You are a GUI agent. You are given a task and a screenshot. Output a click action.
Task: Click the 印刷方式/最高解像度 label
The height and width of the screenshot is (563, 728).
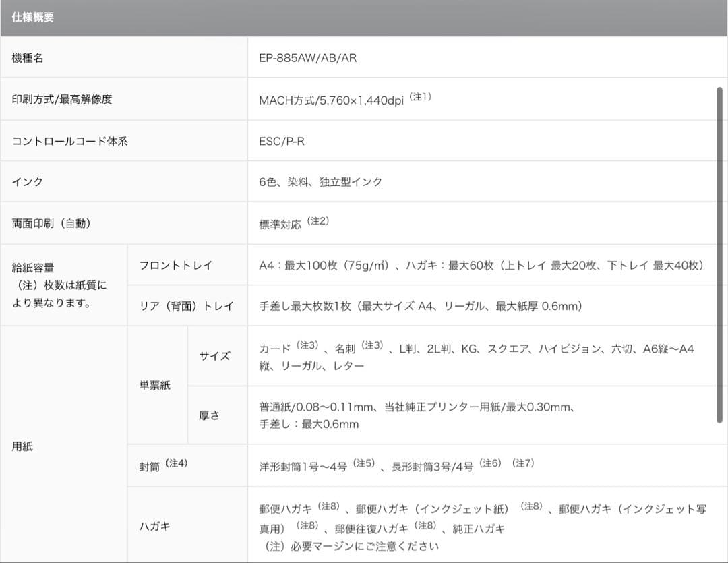pyautogui.click(x=62, y=99)
